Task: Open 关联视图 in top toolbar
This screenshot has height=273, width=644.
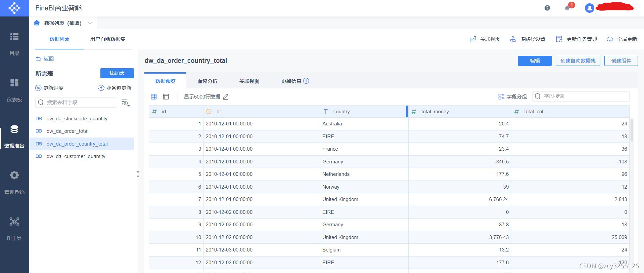Action: (485, 39)
